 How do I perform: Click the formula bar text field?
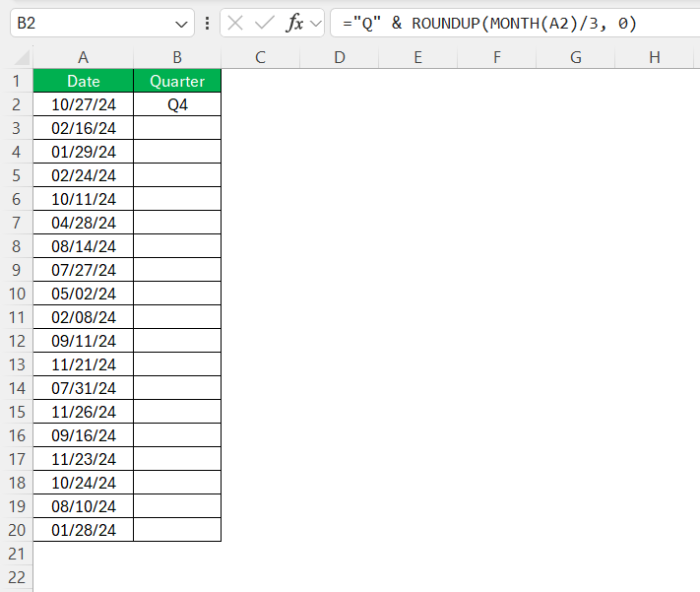[515, 23]
